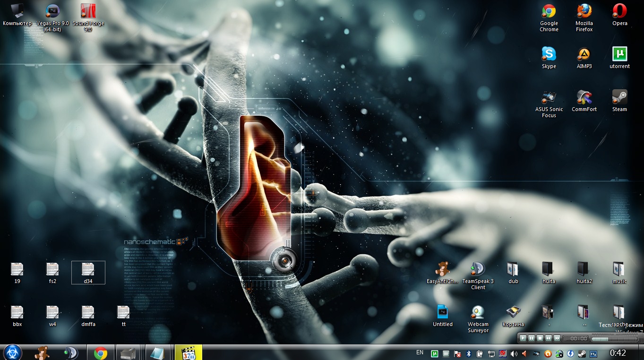Click rewind on the media toolbar
The width and height of the screenshot is (644, 360).
[x=549, y=338]
